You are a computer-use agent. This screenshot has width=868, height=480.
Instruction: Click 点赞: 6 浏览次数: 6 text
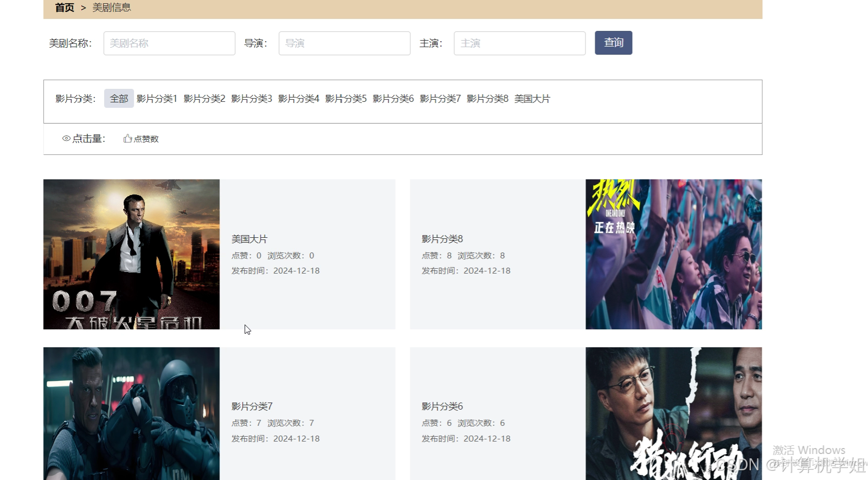[x=464, y=423]
